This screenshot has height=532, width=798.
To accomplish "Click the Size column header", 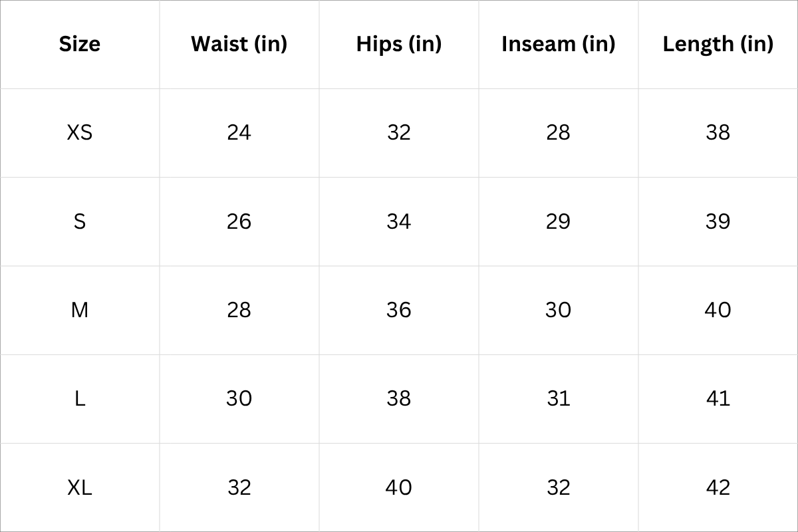I will click(x=80, y=44).
